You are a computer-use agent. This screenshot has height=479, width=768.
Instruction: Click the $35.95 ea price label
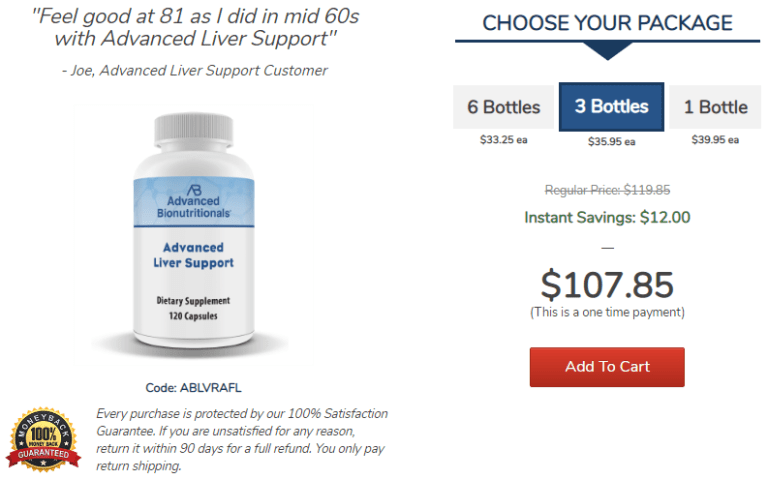click(611, 142)
